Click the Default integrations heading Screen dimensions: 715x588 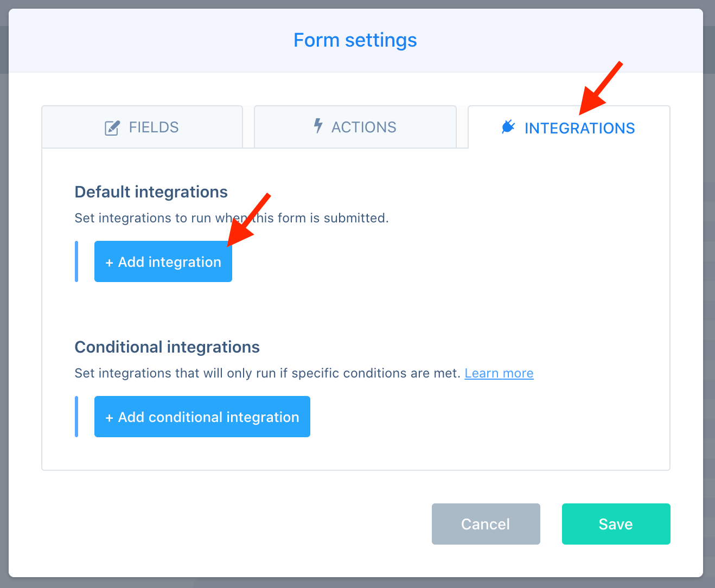tap(151, 192)
